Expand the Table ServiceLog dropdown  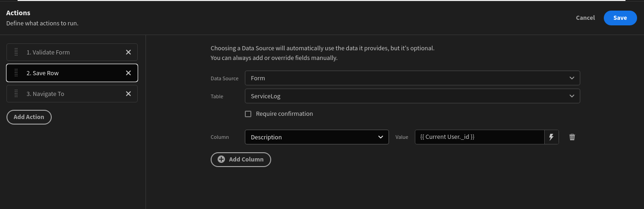412,96
